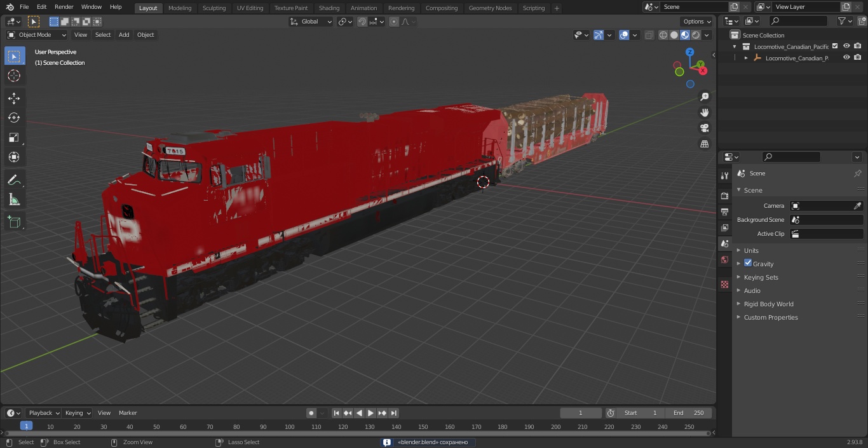Hide Locomotive_Canadian_Pacific collection with eye icon
The image size is (868, 448).
click(846, 46)
